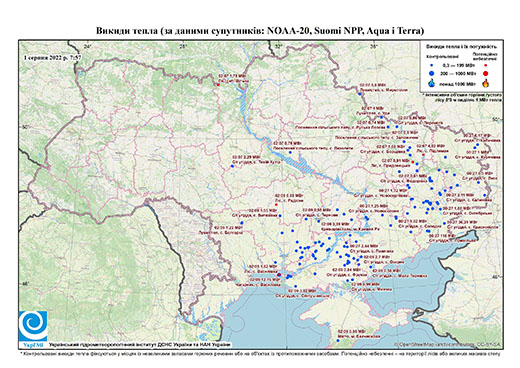This screenshot has width=520, height=368.
Task: Click the OpenStreetMap attribution text
Action: click(447, 344)
